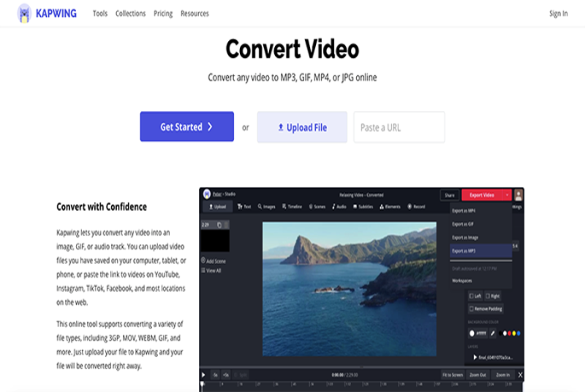The image size is (585, 392).
Task: Select the Upload tool in the editor toolbar
Action: tap(217, 207)
